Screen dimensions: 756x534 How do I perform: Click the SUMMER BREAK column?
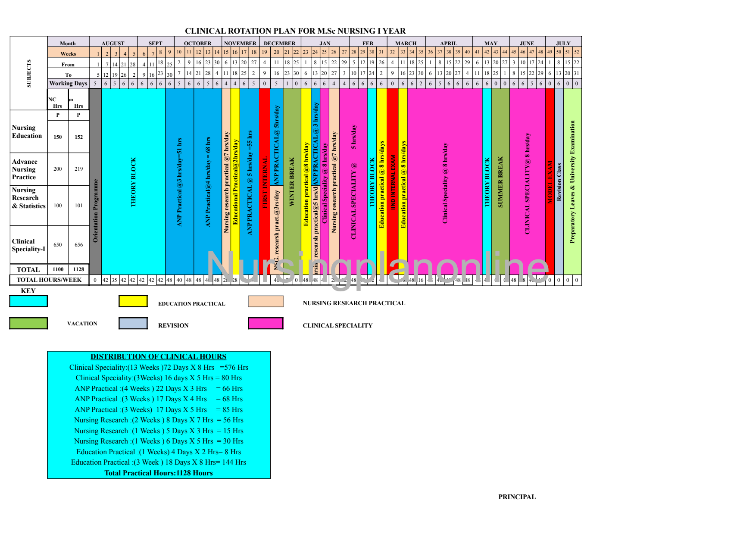501,185
